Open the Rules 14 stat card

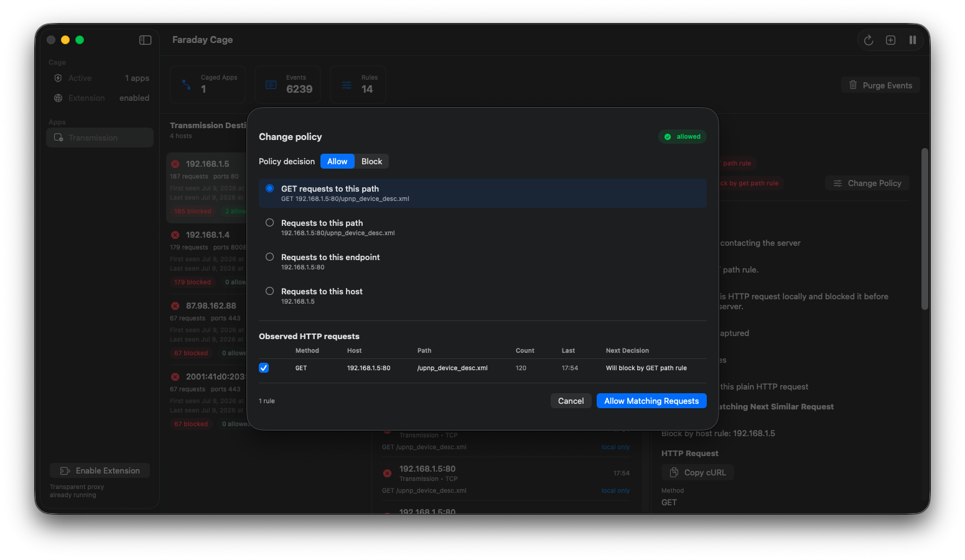pos(358,85)
